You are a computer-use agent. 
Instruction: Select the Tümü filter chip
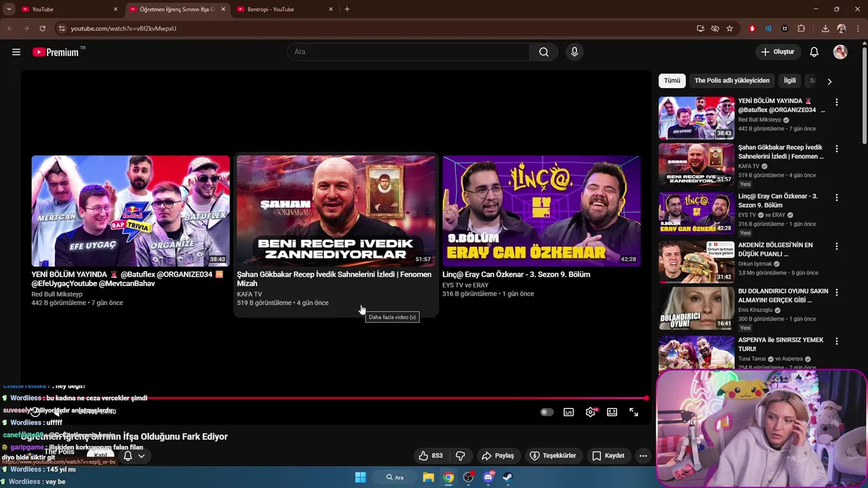(672, 81)
